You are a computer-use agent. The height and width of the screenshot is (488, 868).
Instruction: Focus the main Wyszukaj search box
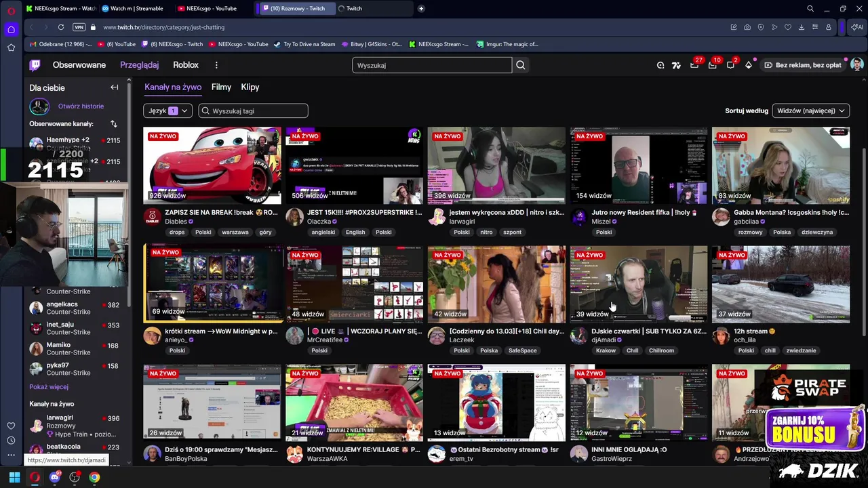[432, 65]
